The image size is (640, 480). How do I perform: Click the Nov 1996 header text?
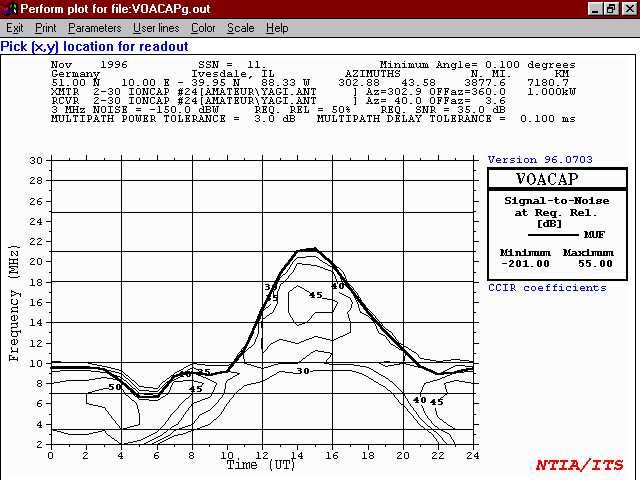tap(89, 64)
